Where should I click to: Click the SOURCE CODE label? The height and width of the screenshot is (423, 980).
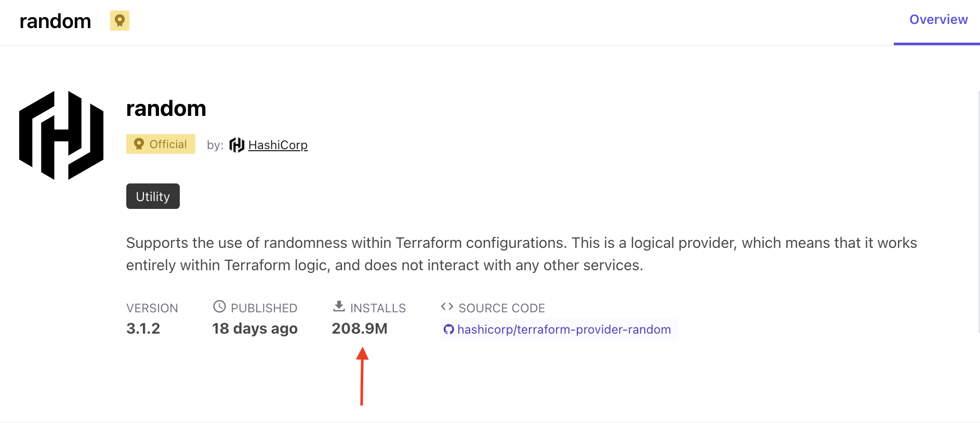[502, 308]
